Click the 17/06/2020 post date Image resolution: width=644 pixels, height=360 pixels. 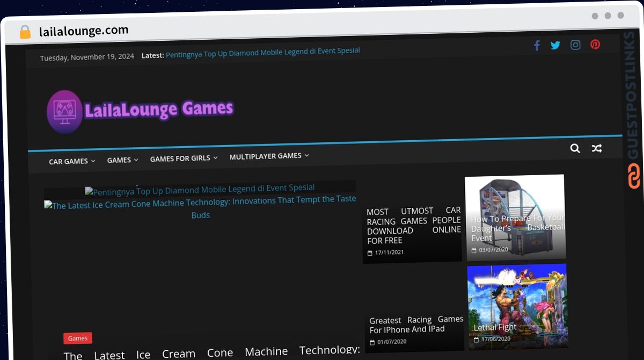tap(495, 339)
